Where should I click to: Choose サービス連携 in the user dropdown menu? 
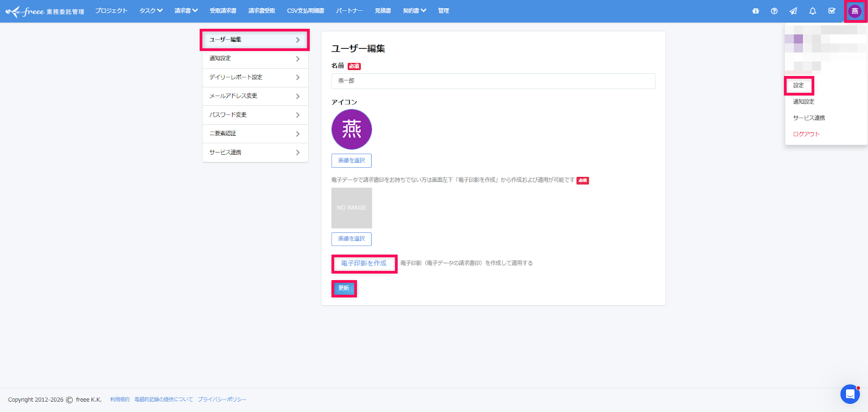pyautogui.click(x=809, y=118)
